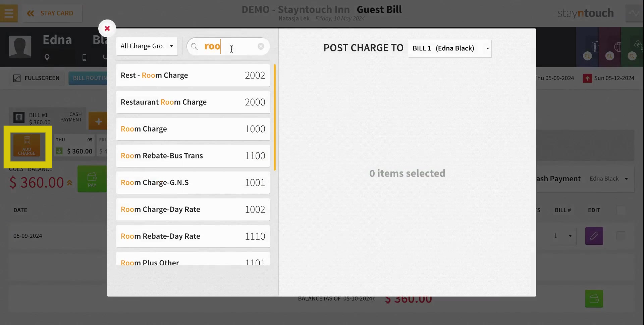Screen dimensions: 644x325
Task: Open the Edna Black payment dropdown
Action: pyautogui.click(x=609, y=179)
